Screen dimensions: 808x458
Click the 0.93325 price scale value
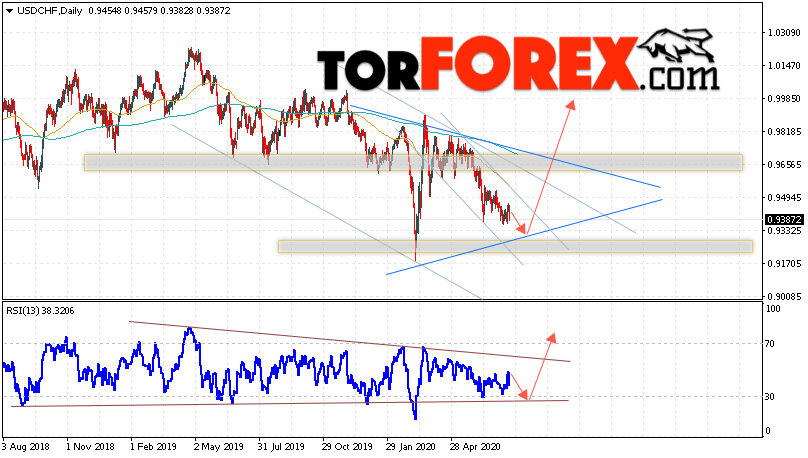coord(784,231)
